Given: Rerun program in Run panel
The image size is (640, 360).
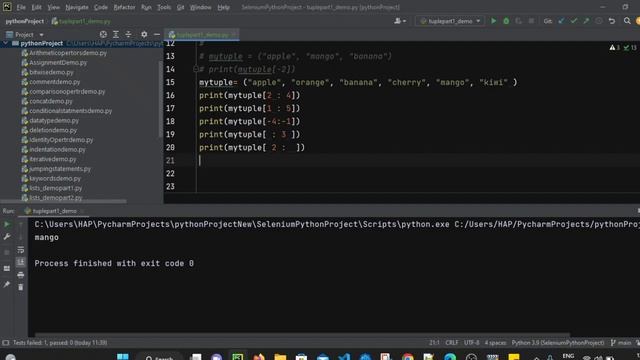Looking at the screenshot, I should click(x=7, y=224).
